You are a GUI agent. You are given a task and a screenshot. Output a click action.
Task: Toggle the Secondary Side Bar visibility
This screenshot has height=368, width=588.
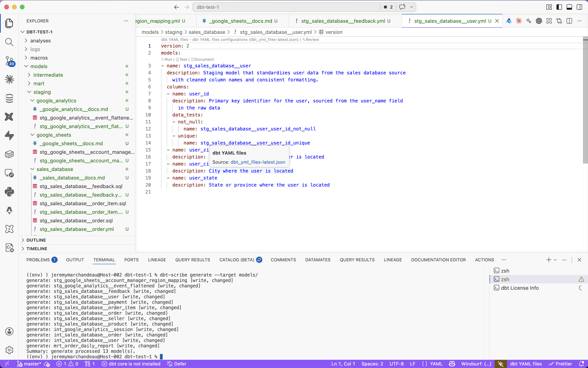[579, 7]
